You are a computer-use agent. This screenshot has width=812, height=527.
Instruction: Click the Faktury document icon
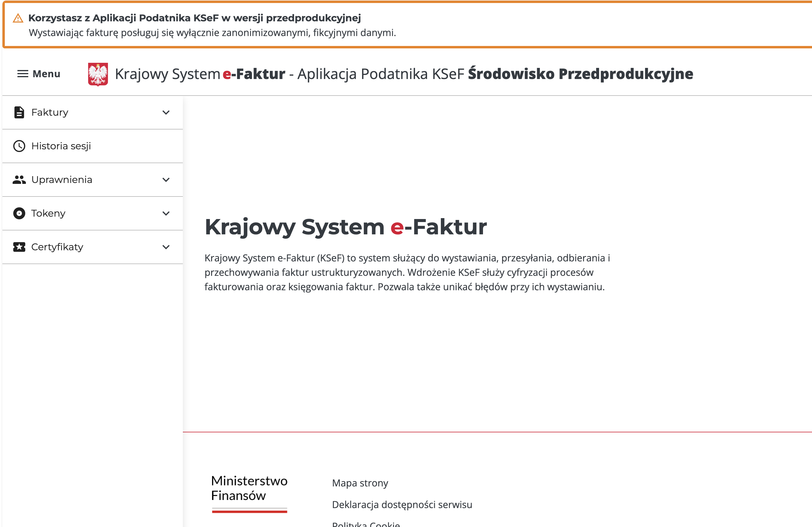(19, 112)
